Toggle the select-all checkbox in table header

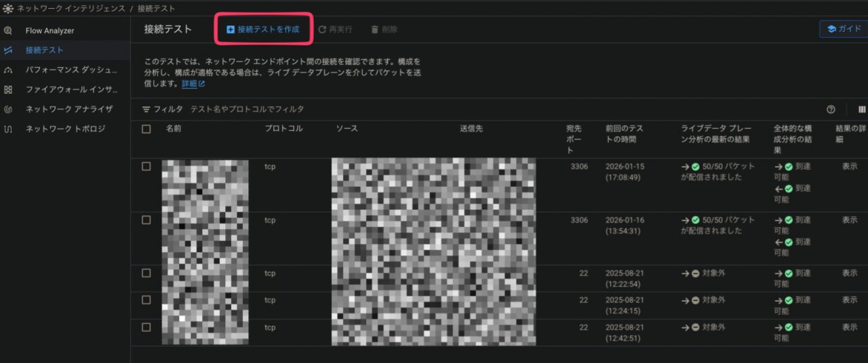tap(146, 129)
